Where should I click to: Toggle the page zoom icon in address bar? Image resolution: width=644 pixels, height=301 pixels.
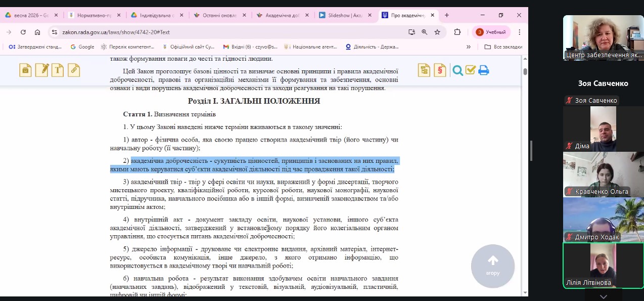click(424, 31)
